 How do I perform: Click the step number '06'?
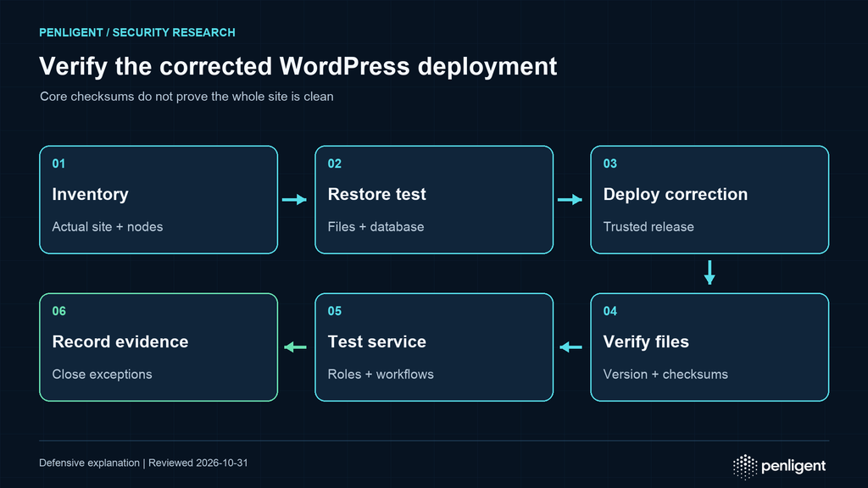pyautogui.click(x=58, y=311)
